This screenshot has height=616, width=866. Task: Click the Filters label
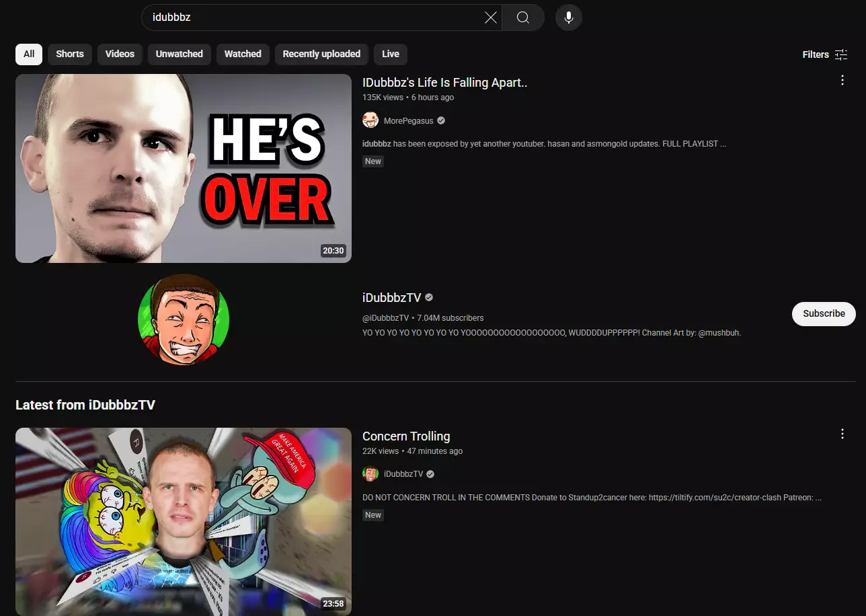[x=816, y=54]
